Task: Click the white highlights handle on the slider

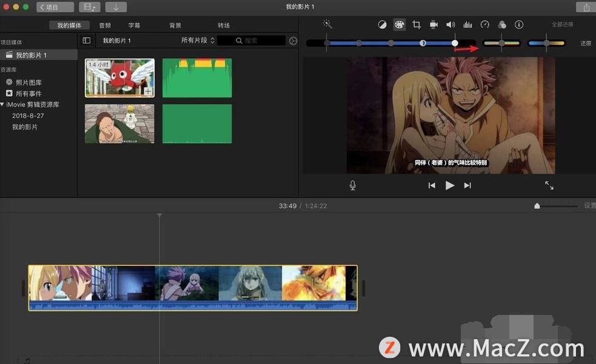Action: [x=455, y=43]
